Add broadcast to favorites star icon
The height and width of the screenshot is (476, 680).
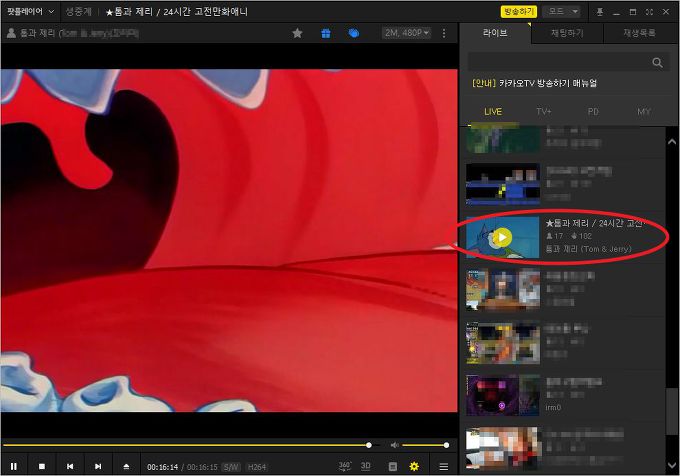click(297, 33)
